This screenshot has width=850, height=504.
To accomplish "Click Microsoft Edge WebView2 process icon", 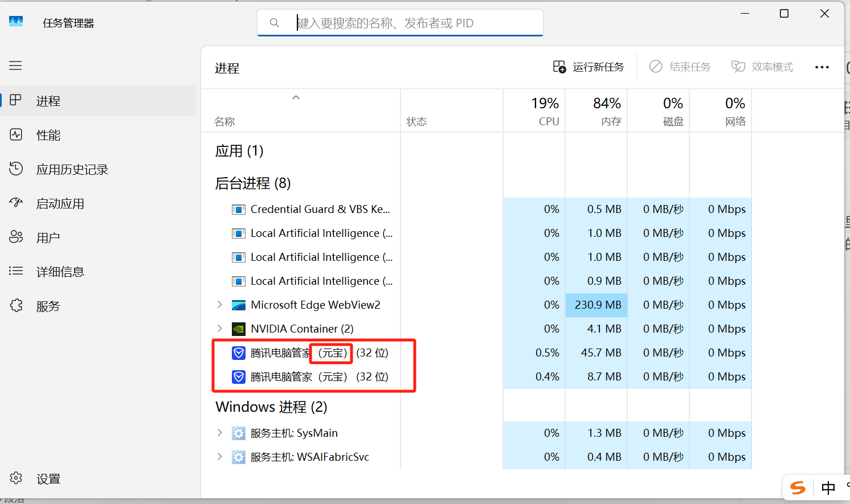I will coord(239,305).
